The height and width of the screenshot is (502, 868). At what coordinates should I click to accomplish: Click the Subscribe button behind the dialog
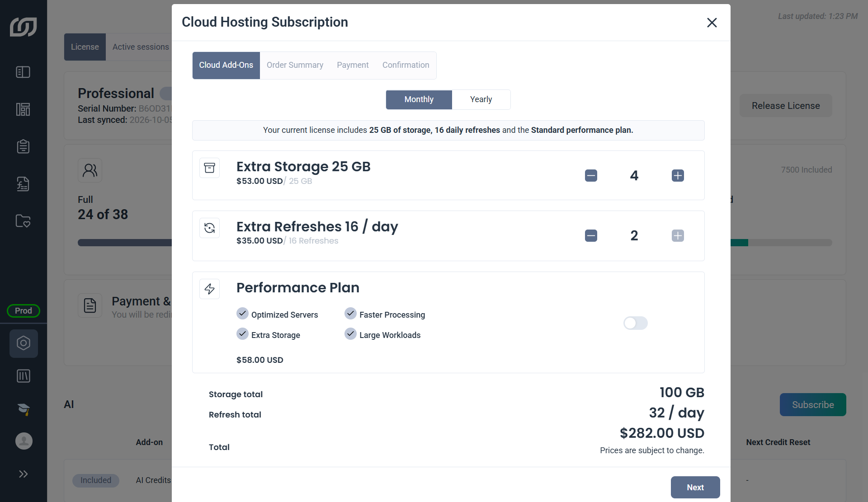[x=813, y=405]
